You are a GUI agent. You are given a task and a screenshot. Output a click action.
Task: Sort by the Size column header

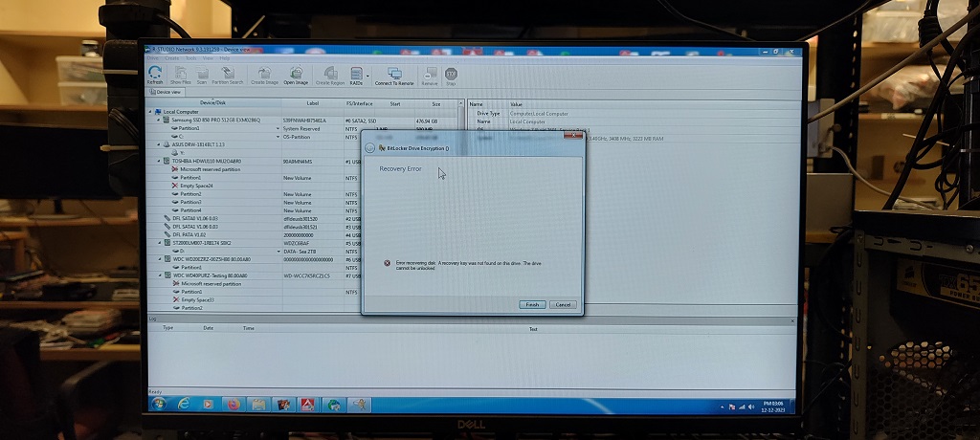point(436,103)
